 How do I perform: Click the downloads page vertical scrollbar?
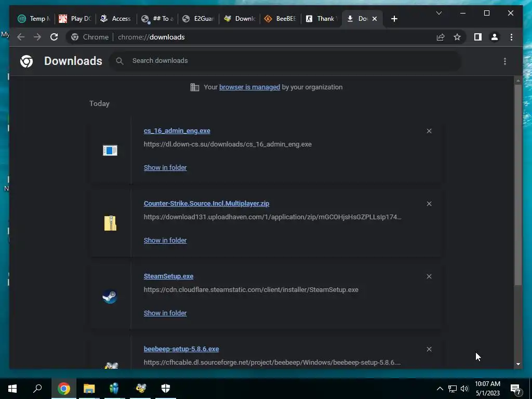518,185
